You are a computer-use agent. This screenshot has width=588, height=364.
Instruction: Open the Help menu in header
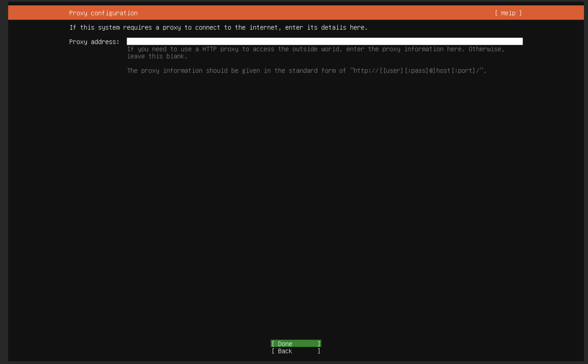(x=508, y=13)
